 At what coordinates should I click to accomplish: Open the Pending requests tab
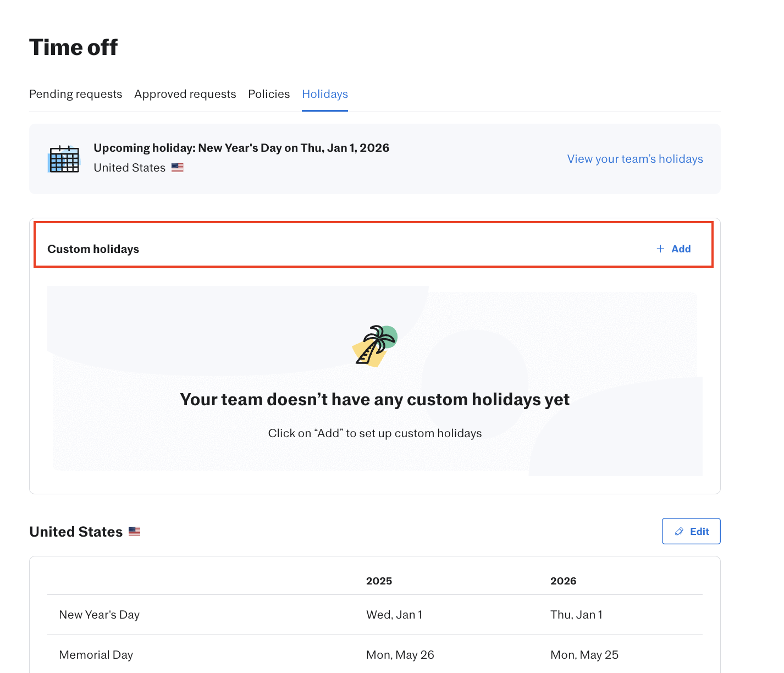76,94
